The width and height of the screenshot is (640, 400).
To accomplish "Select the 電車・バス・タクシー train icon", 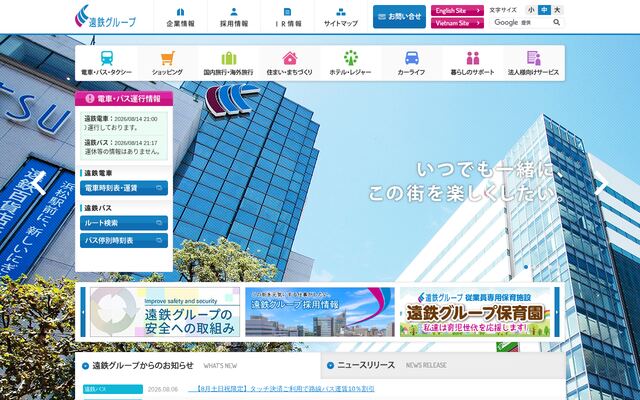I will tap(107, 58).
